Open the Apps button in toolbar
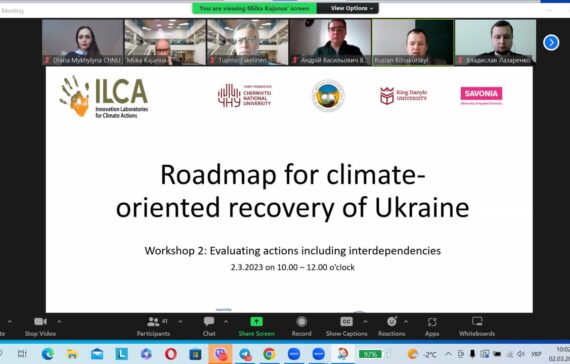This screenshot has width=570, height=364. (432, 327)
